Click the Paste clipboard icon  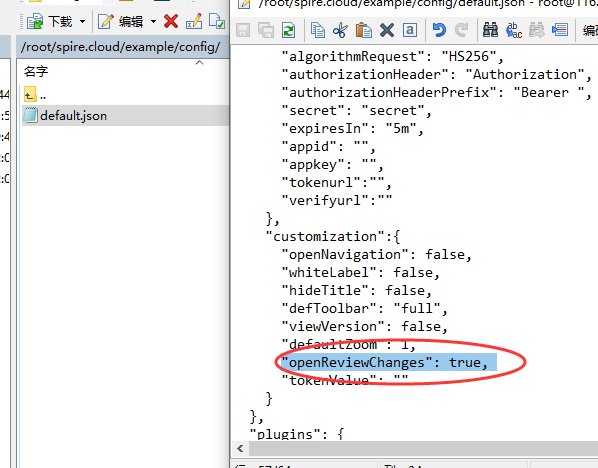pyautogui.click(x=363, y=30)
